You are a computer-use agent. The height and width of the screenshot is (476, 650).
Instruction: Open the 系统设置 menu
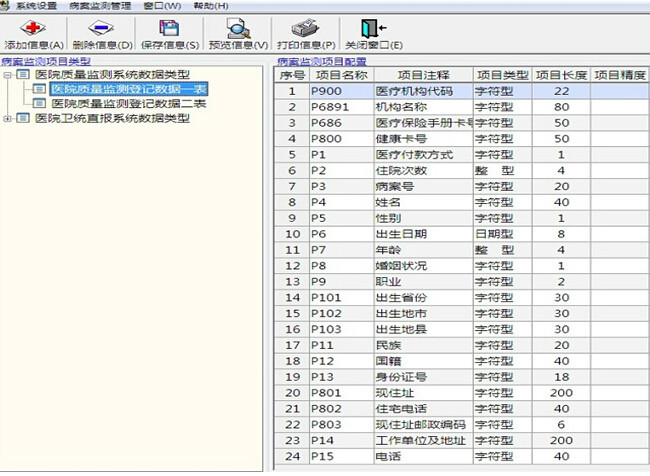[x=36, y=6]
